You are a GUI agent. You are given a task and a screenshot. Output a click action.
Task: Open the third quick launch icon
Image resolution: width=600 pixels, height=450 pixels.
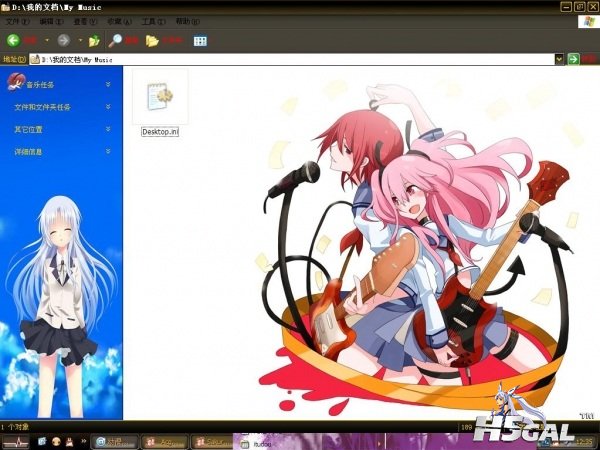70,442
